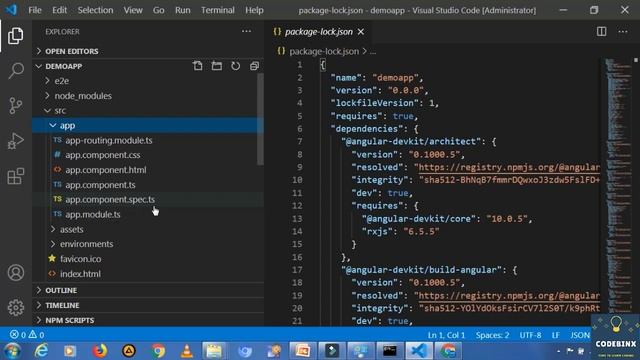Open the command prompt taskbar icon
This screenshot has height=360, width=640.
point(389,351)
